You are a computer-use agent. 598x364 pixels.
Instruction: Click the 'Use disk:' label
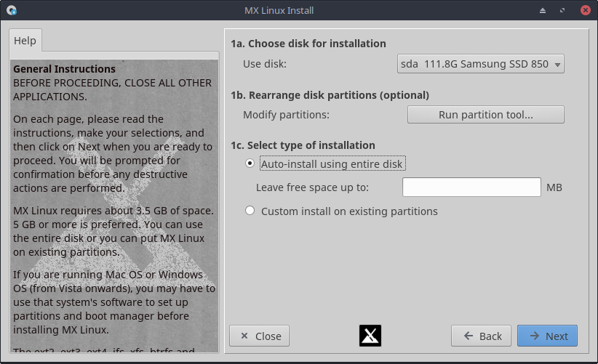tap(265, 64)
